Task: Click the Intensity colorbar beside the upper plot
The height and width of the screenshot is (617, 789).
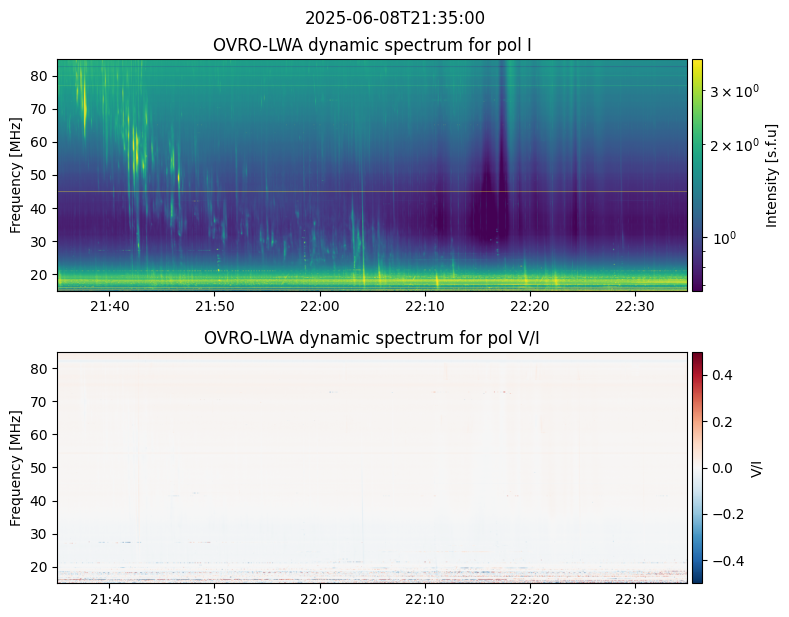Action: 697,175
